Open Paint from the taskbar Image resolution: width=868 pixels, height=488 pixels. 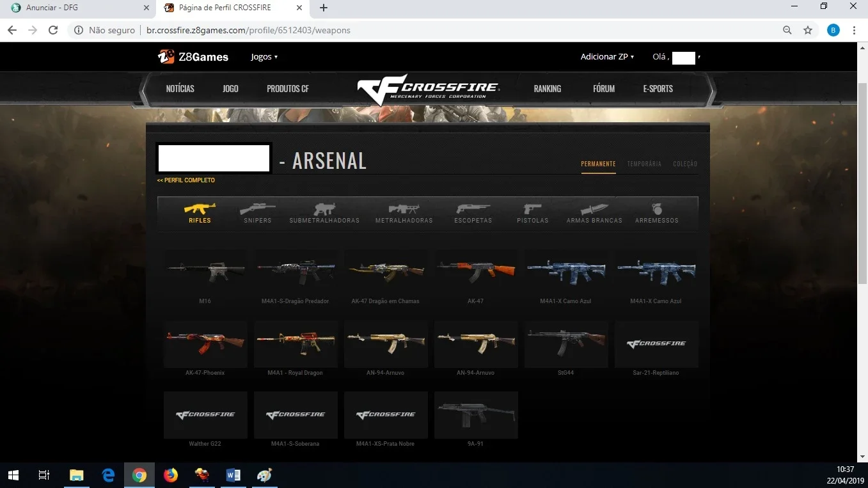[x=264, y=475]
